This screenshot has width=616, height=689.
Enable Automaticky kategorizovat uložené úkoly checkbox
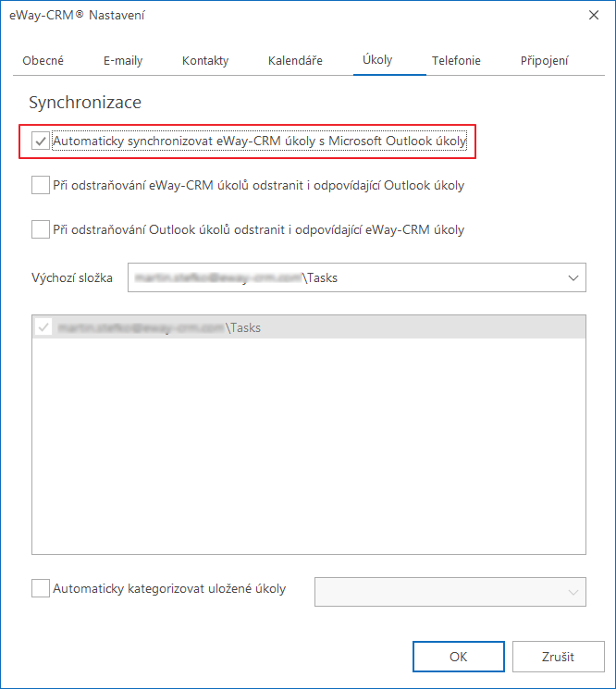pyautogui.click(x=41, y=588)
